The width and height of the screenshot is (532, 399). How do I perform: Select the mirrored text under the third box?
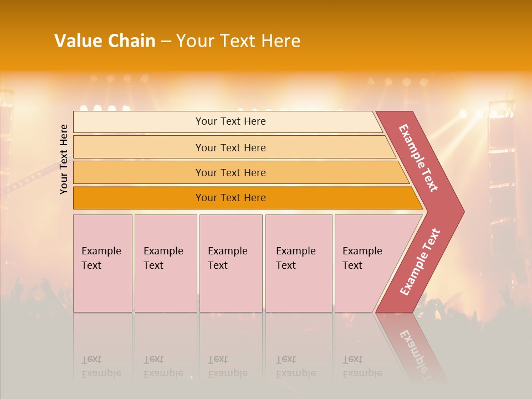(228, 367)
